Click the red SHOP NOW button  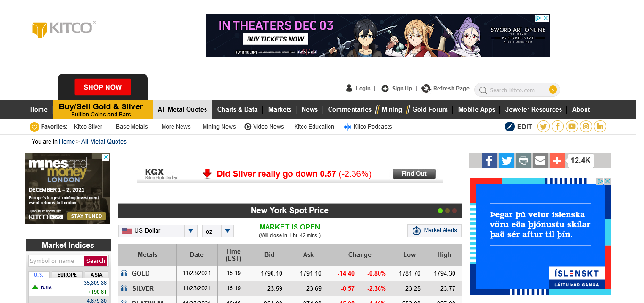click(x=103, y=87)
